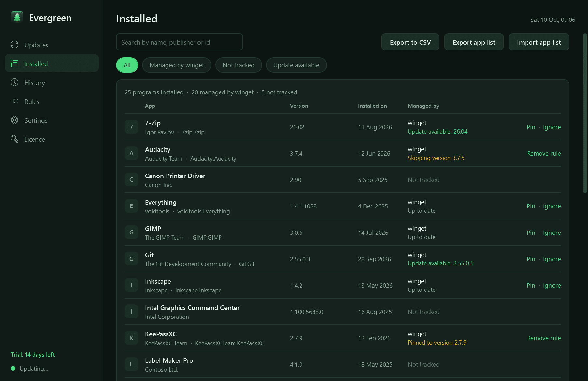The image size is (588, 381).
Task: Click 'Skipping version 3.7.5' text
Action: [436, 158]
